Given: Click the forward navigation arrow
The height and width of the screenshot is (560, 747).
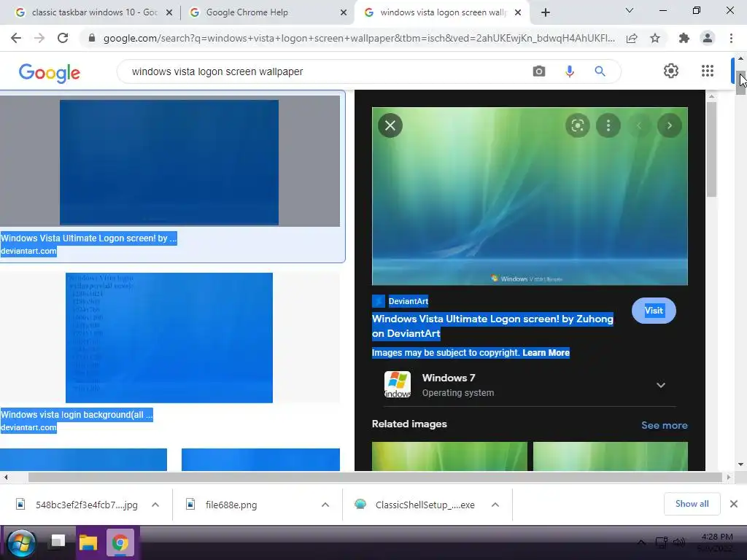Looking at the screenshot, I should (39, 38).
